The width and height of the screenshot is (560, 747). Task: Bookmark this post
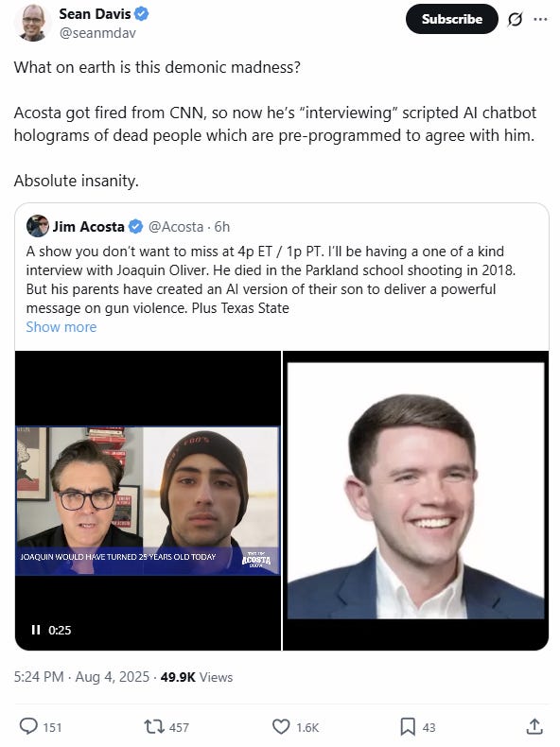click(x=408, y=727)
